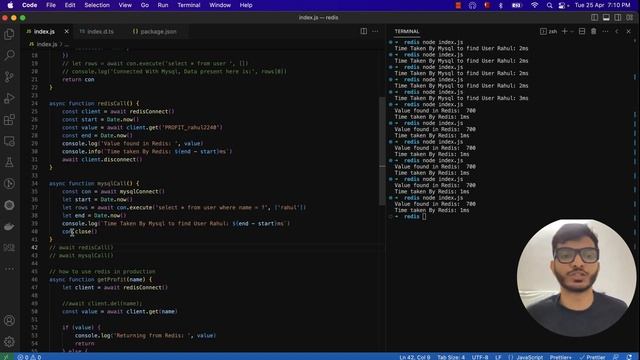Split the terminal panel
The image size is (640, 360).
tap(582, 31)
